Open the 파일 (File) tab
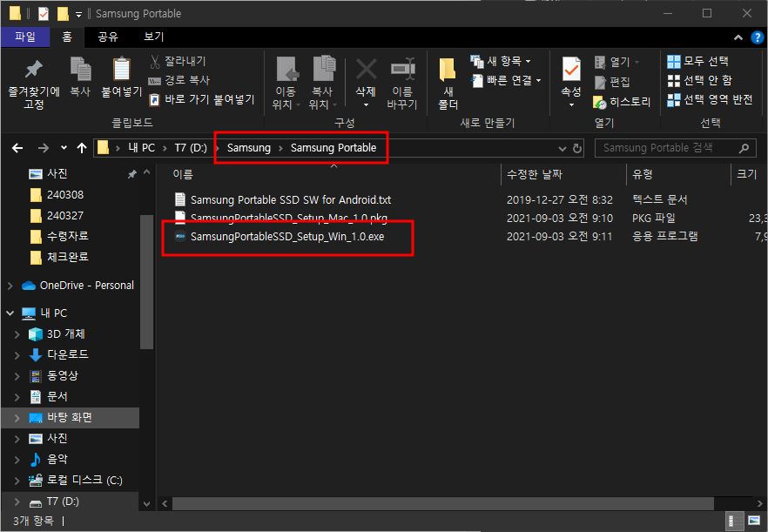Image resolution: width=768 pixels, height=532 pixels. 25,37
